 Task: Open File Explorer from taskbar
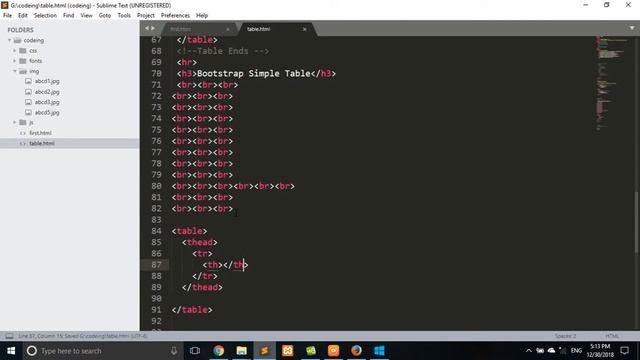[242, 351]
